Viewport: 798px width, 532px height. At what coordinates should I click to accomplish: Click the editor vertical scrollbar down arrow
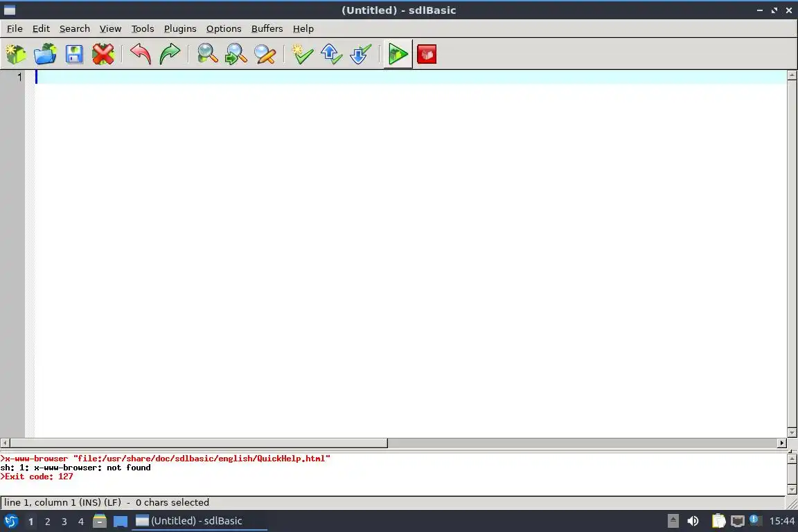pyautogui.click(x=791, y=433)
